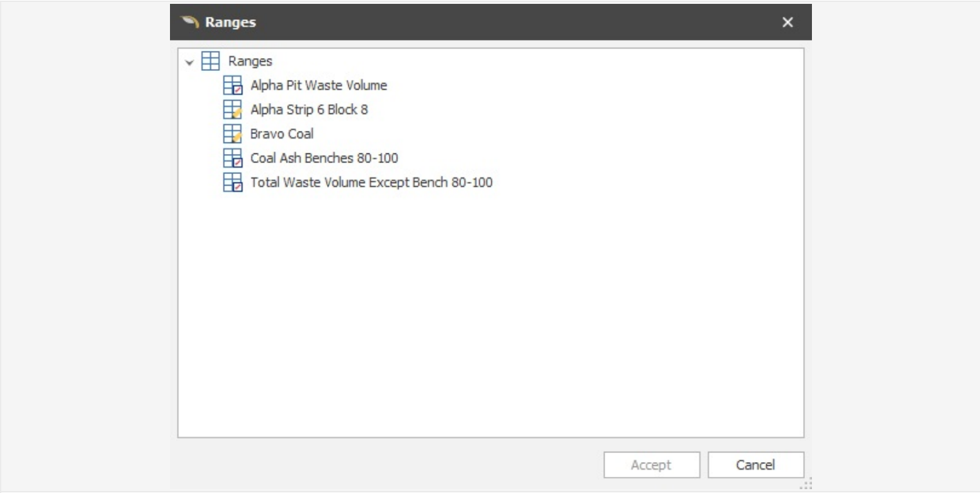Select the Ranges root node label
The image size is (980, 493).
coord(250,61)
